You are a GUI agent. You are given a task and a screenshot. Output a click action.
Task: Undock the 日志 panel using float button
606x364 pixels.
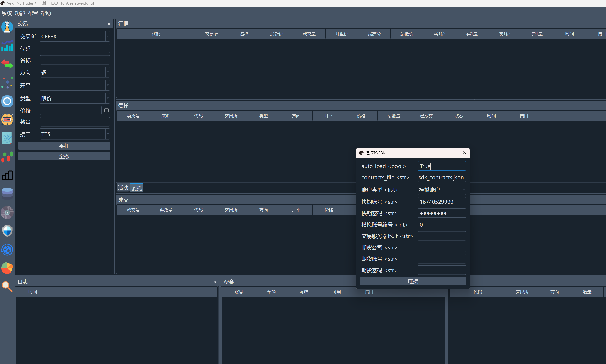pos(215,282)
